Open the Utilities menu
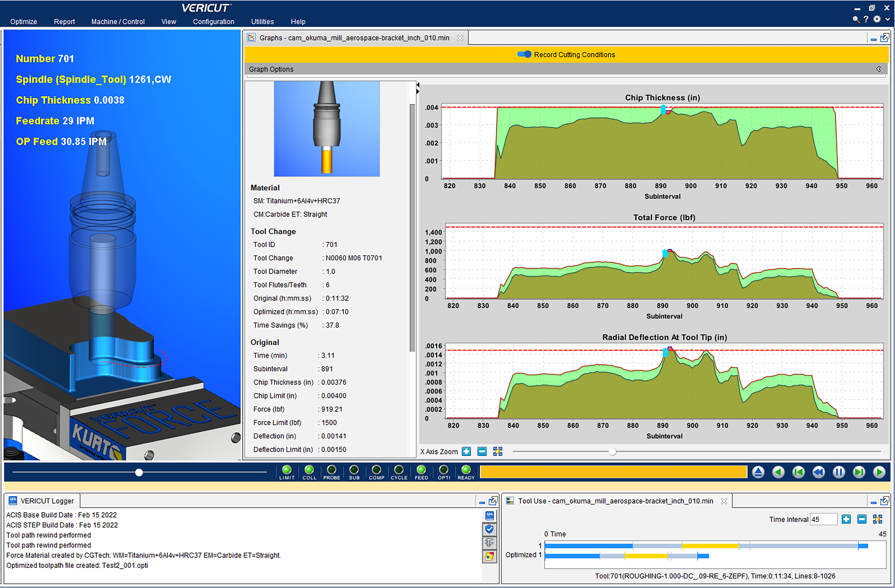The width and height of the screenshot is (895, 588). [262, 22]
